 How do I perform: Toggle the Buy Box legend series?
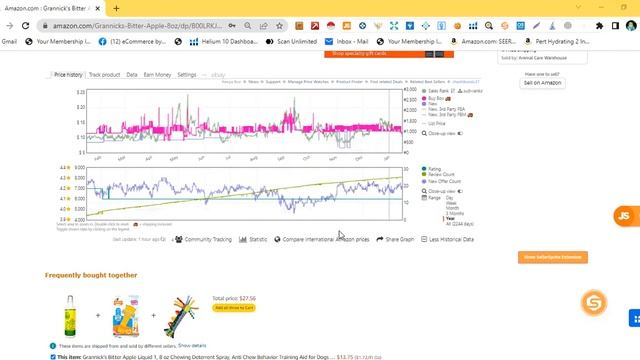tap(436, 98)
